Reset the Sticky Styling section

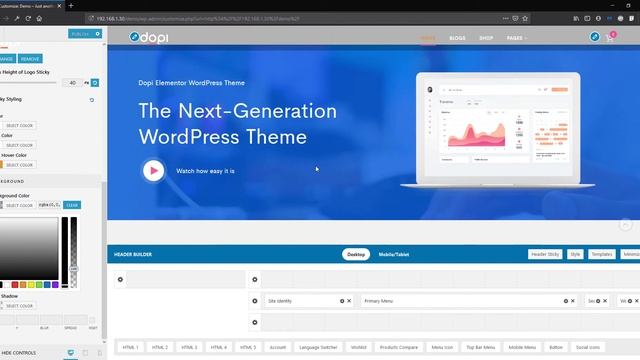point(92,100)
